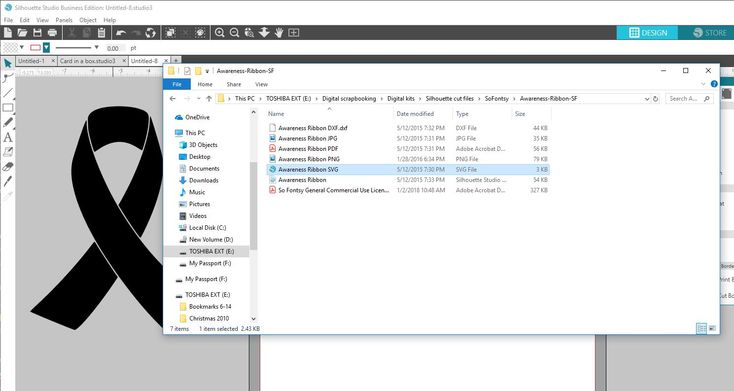This screenshot has width=734, height=391.
Task: Click the Zoom Out magnifier icon
Action: [235, 32]
